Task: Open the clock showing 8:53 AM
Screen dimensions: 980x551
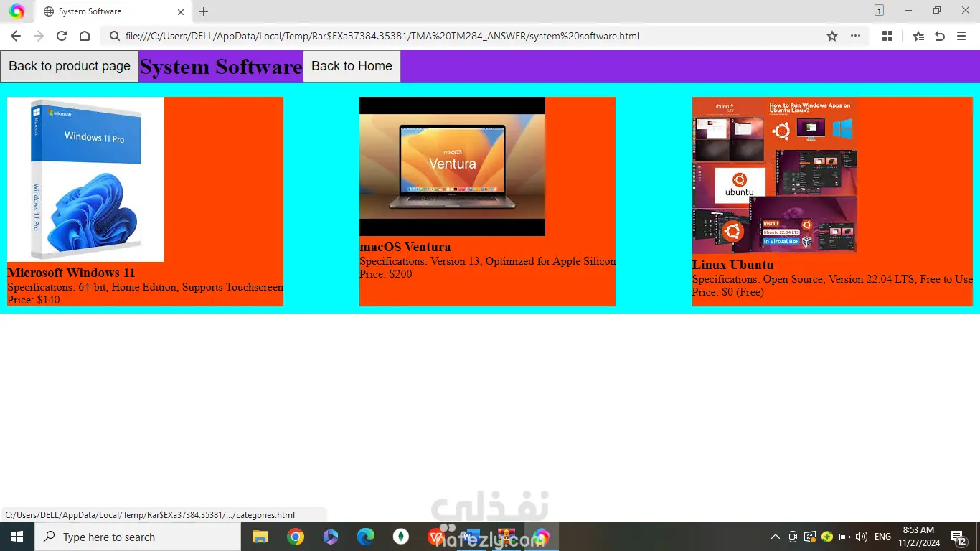Action: (x=918, y=537)
